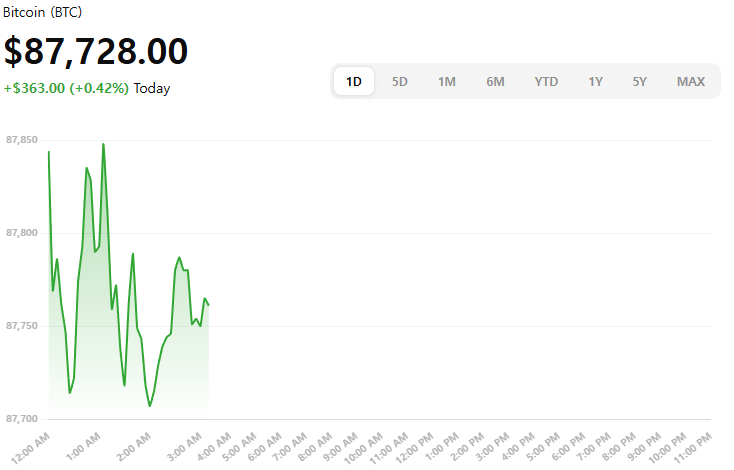Click the Bitcoin (BTC) title
This screenshot has height=470, width=734.
45,14
